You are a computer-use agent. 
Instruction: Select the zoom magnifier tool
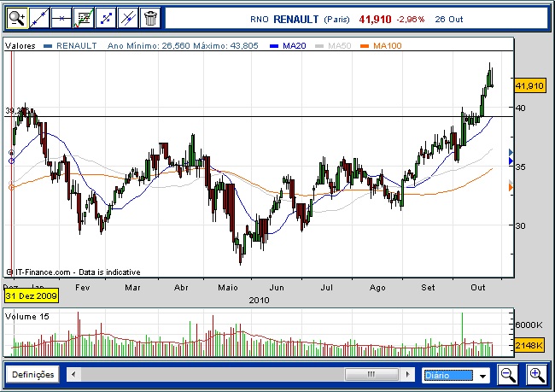pos(17,18)
